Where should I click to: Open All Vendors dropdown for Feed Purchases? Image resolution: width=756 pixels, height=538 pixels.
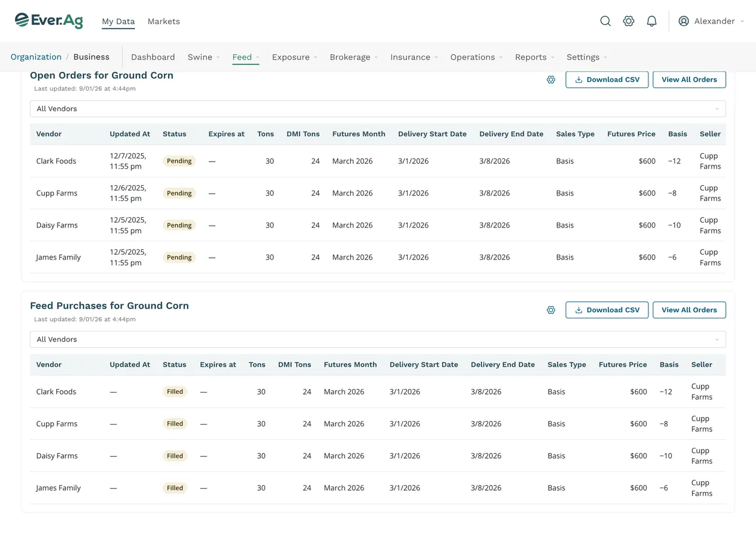point(378,340)
